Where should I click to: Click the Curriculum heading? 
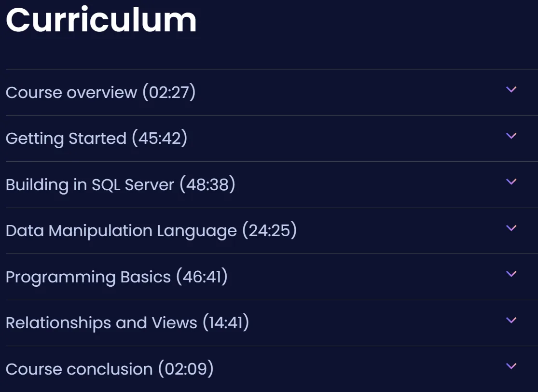101,20
